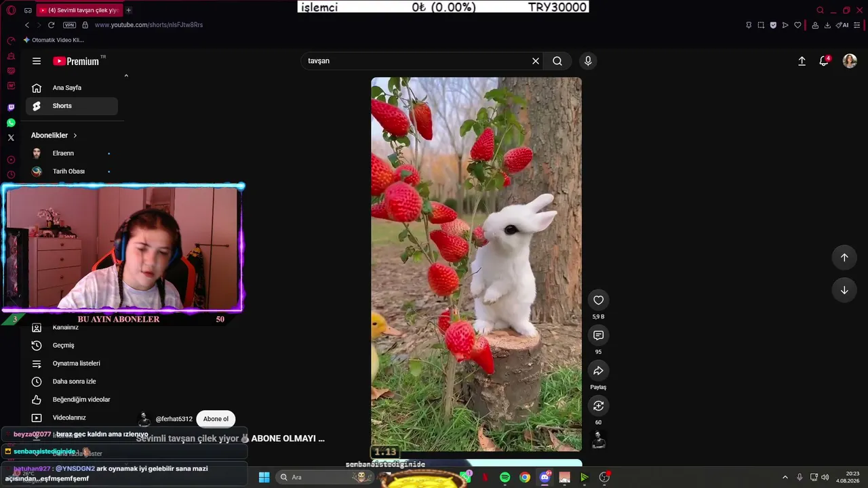Open Otomatik Video Kli... bookmark
This screenshot has width=868, height=488.
(x=54, y=40)
